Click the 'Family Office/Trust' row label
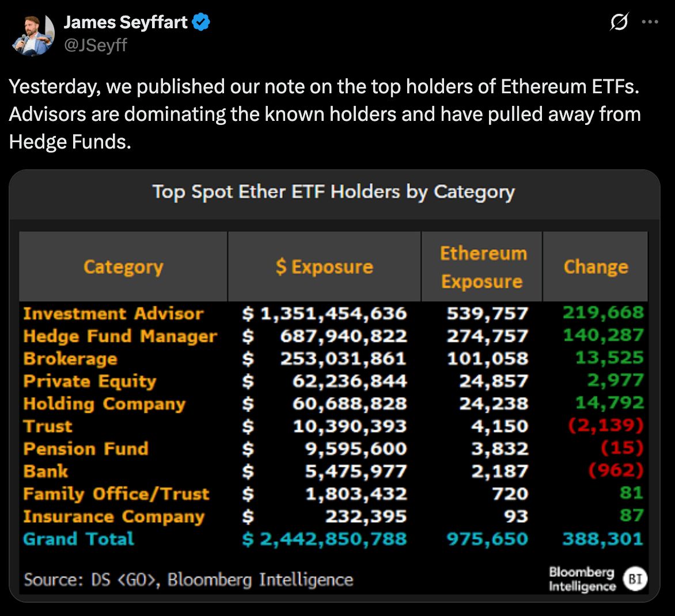675x616 pixels. 116,494
